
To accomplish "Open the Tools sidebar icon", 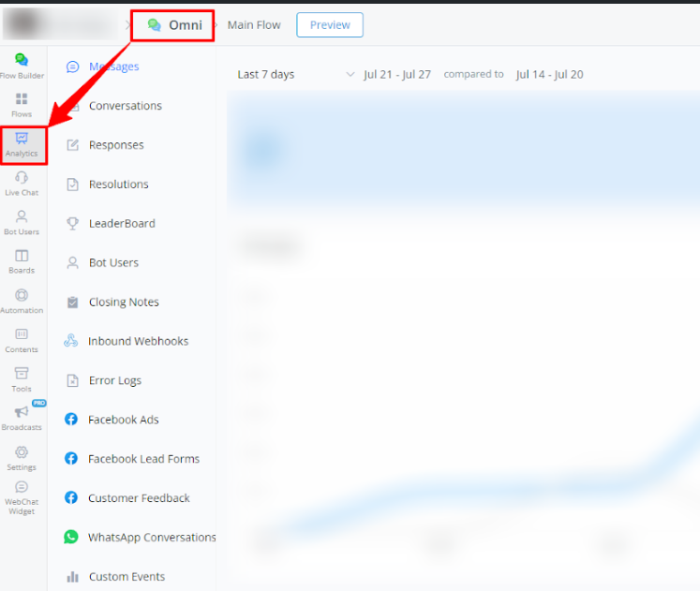I will point(22,378).
